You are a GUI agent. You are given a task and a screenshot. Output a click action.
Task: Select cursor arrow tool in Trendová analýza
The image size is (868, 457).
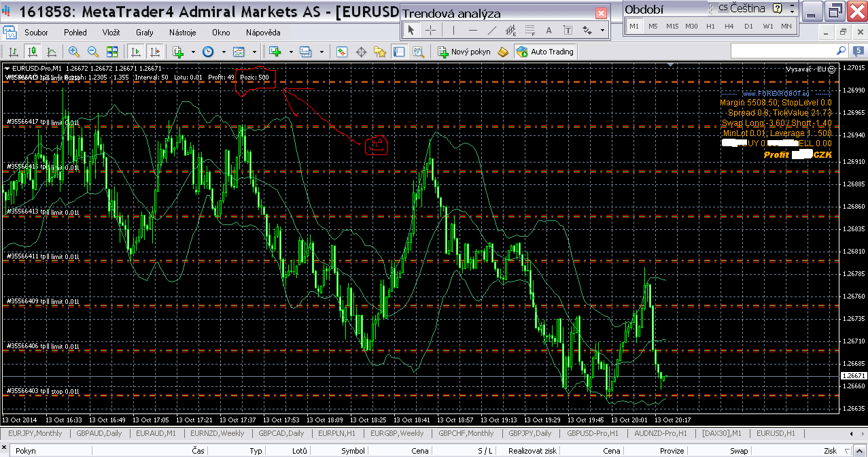[411, 30]
